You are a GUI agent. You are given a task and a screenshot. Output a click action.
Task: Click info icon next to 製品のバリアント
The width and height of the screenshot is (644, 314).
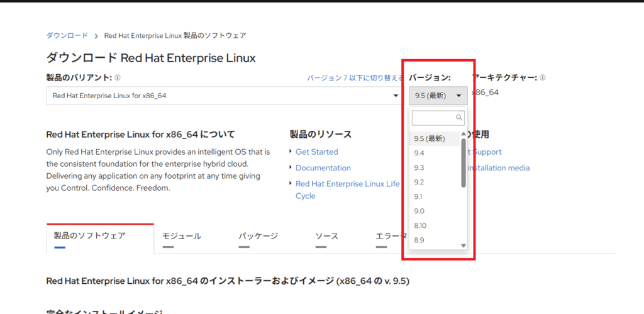pyautogui.click(x=118, y=77)
